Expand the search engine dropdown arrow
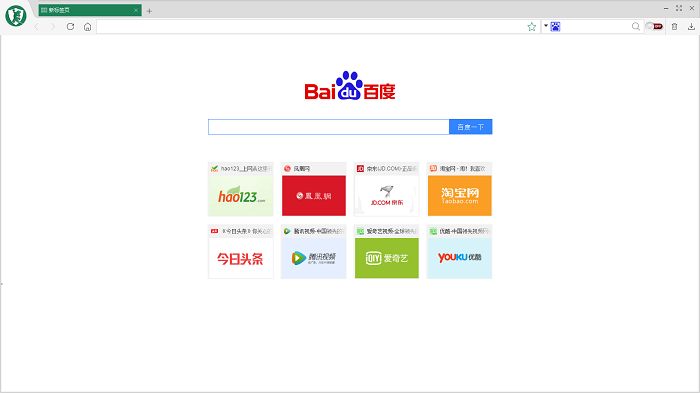The width and height of the screenshot is (700, 393). point(546,26)
